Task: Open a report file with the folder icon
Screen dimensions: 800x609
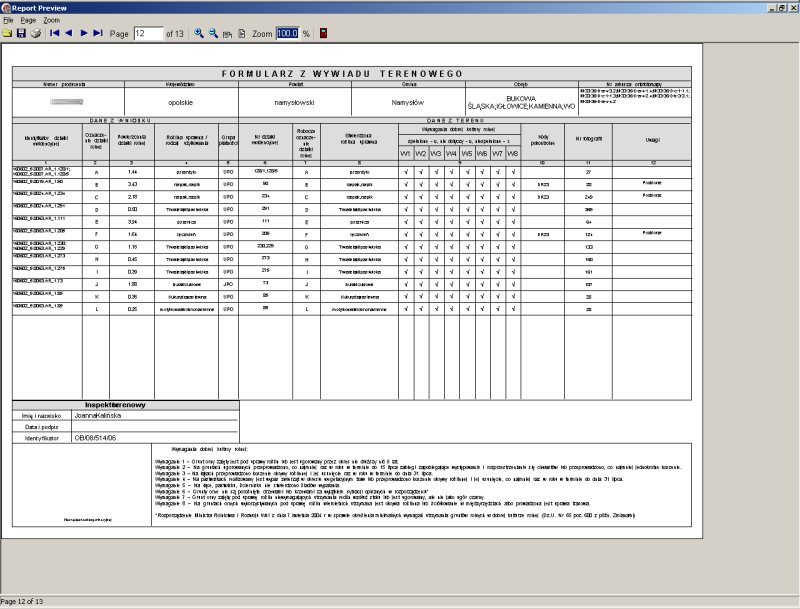Action: tap(7, 34)
